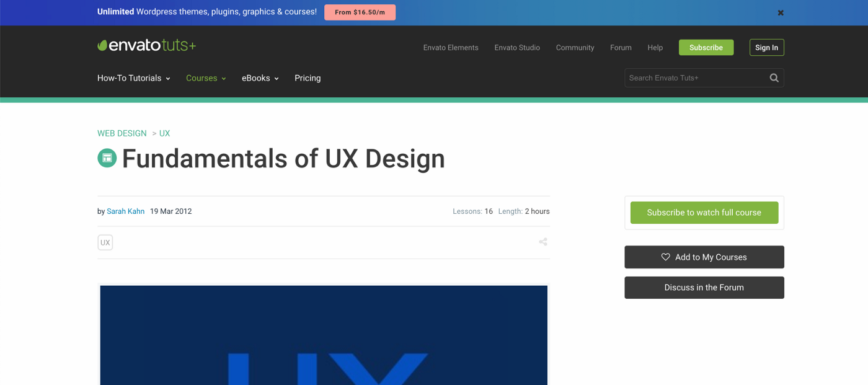Expand the eBooks dropdown menu

(260, 78)
